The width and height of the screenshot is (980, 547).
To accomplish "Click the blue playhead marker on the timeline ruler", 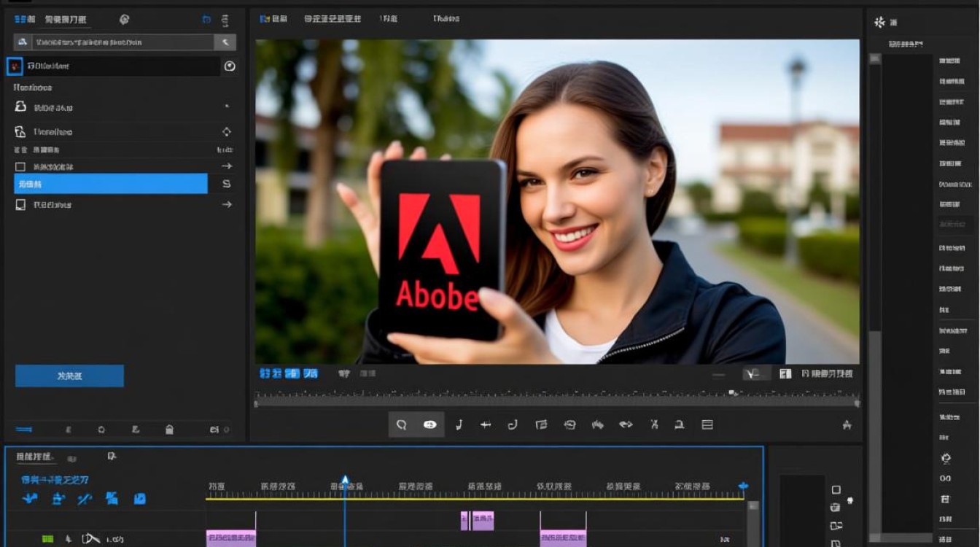I will [345, 480].
